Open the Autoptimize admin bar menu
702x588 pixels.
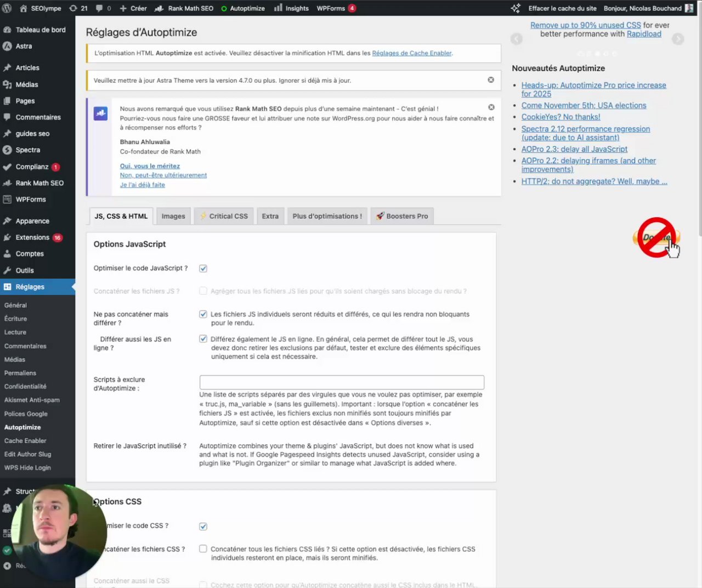pyautogui.click(x=242, y=8)
